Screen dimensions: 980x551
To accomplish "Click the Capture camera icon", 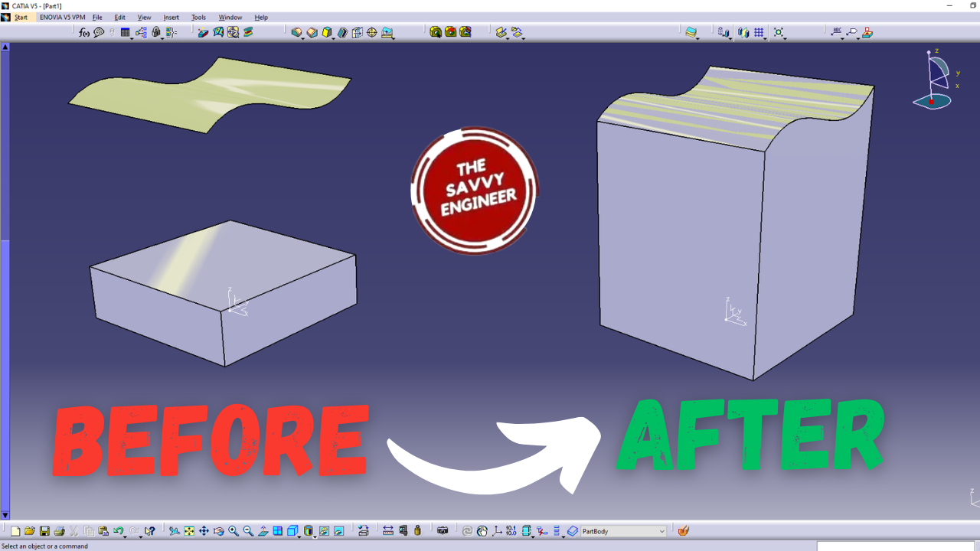I will tap(443, 531).
